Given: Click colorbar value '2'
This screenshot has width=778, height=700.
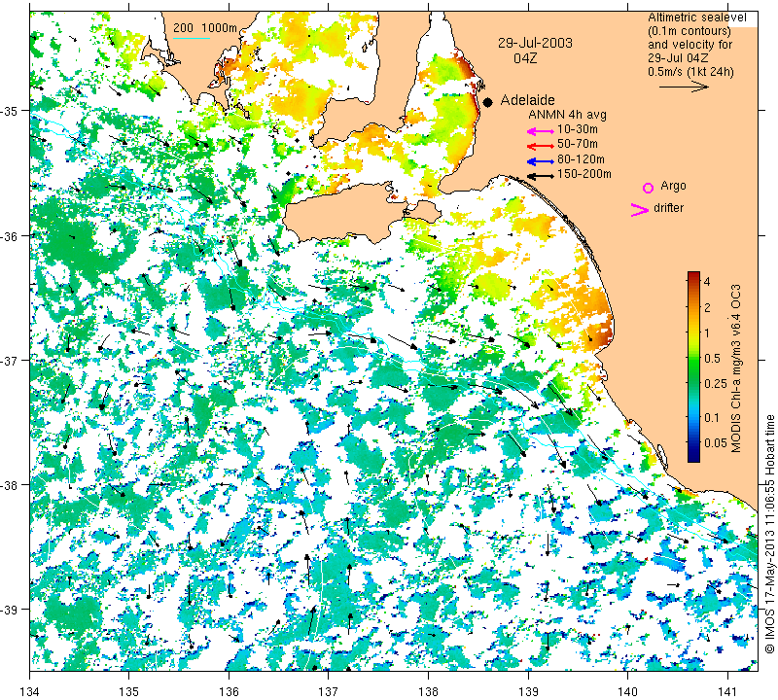Looking at the screenshot, I should (x=707, y=307).
